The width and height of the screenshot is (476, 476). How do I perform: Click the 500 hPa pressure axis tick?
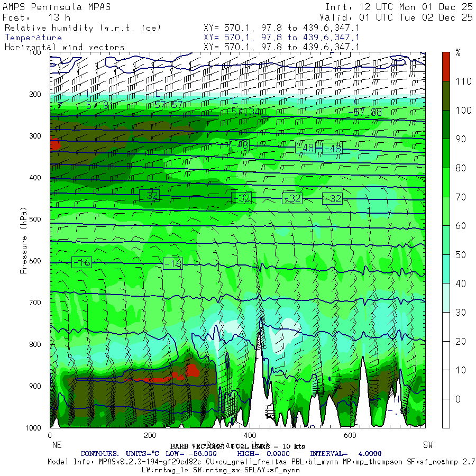coord(35,219)
